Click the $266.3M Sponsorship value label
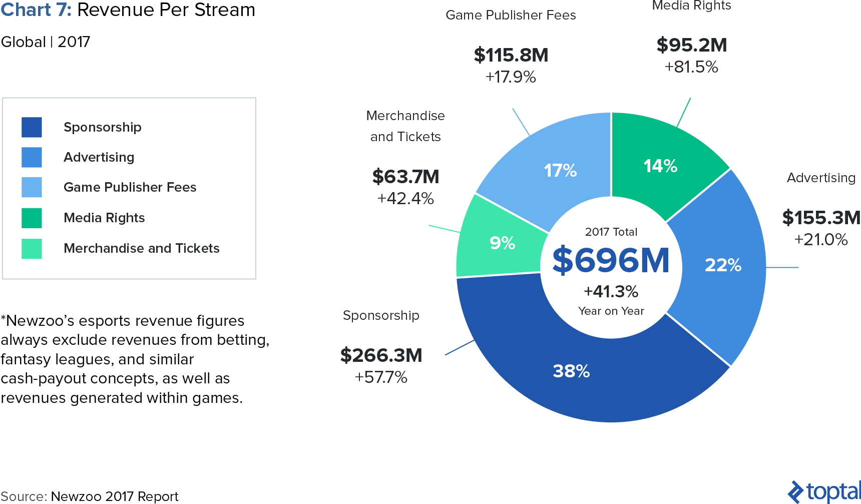The width and height of the screenshot is (861, 504). click(381, 355)
